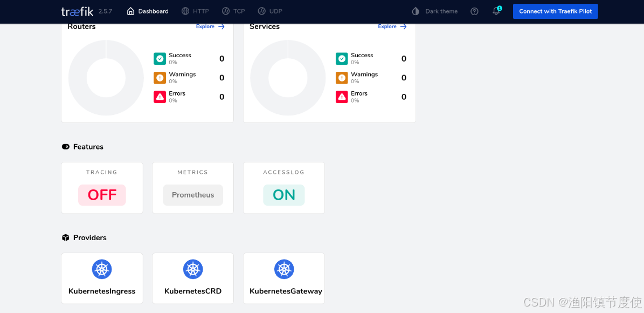Switch to the HTTP tab
The width and height of the screenshot is (644, 313).
196,11
